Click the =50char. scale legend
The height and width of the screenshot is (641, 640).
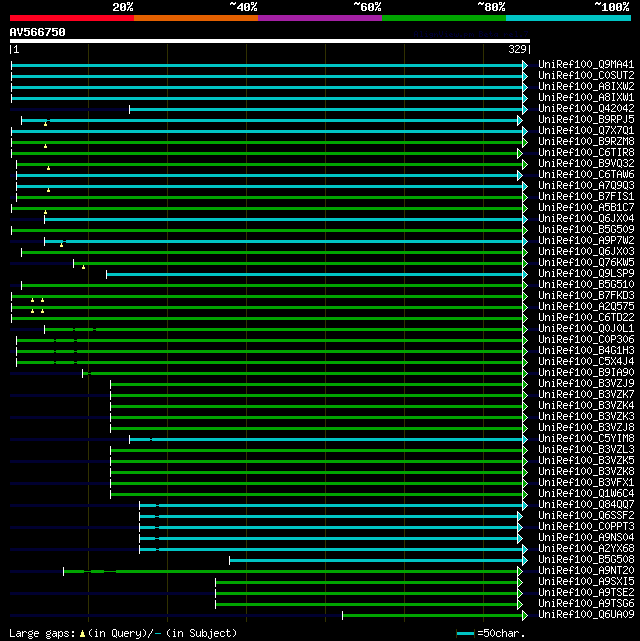(x=491, y=633)
